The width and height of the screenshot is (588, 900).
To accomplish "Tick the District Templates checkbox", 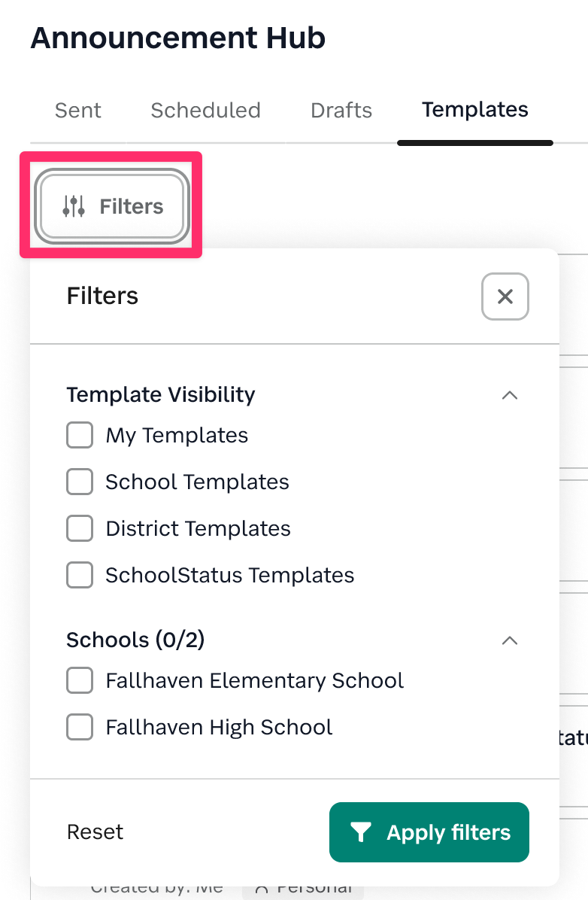I will (x=80, y=528).
